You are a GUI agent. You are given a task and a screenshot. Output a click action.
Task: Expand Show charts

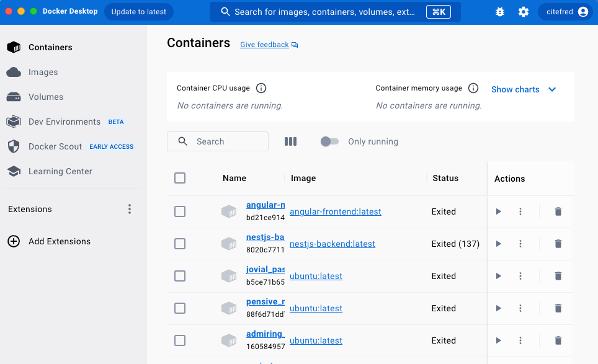click(x=524, y=89)
